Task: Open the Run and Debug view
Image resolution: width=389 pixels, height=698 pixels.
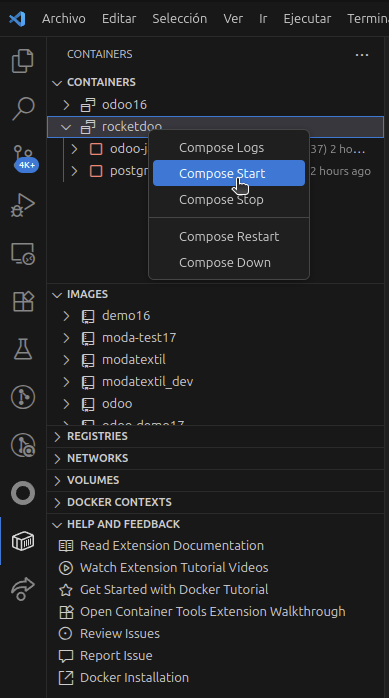Action: point(23,205)
